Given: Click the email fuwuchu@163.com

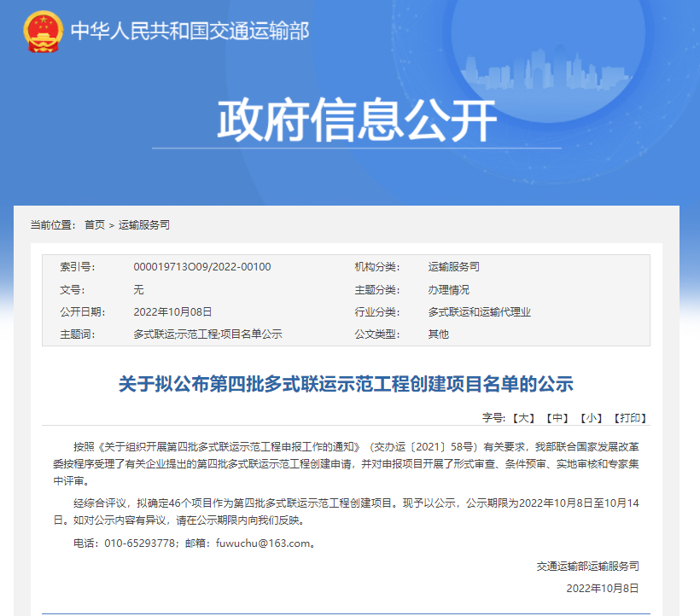Looking at the screenshot, I should (x=263, y=543).
